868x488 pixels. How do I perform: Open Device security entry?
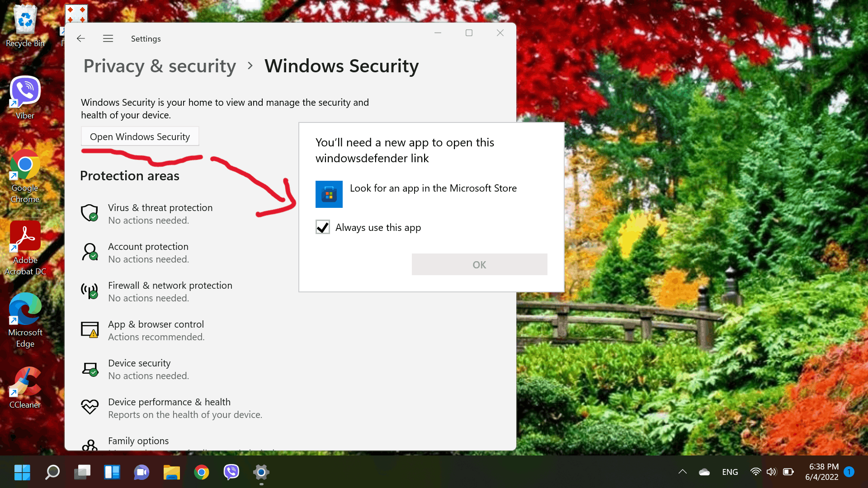coord(135,369)
